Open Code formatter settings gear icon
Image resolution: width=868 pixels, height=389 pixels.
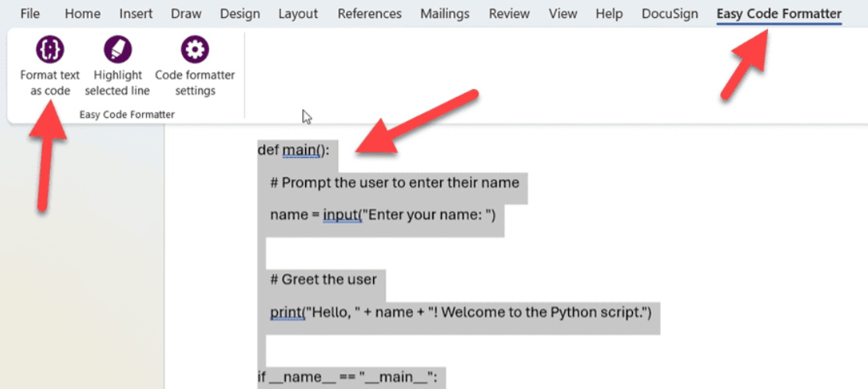coord(194,50)
